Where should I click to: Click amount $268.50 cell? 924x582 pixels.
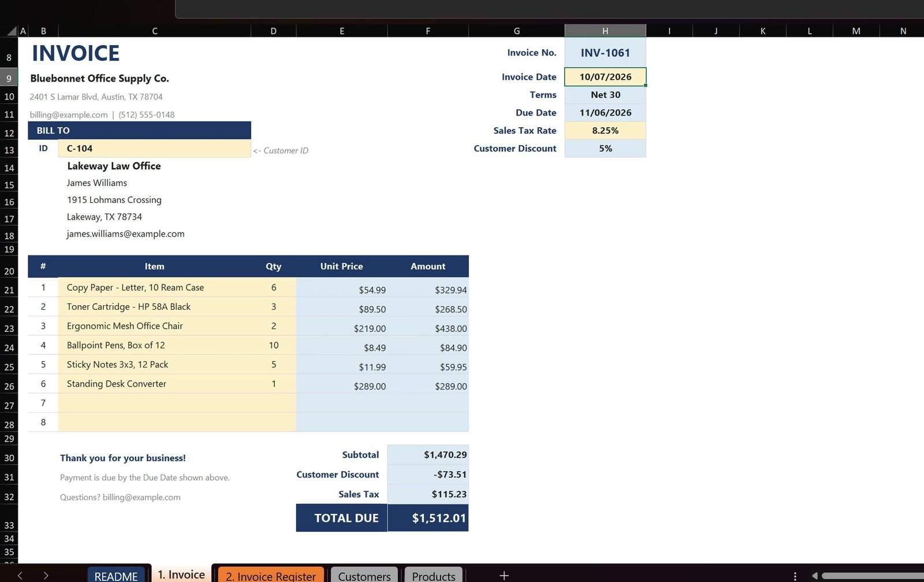click(x=428, y=307)
